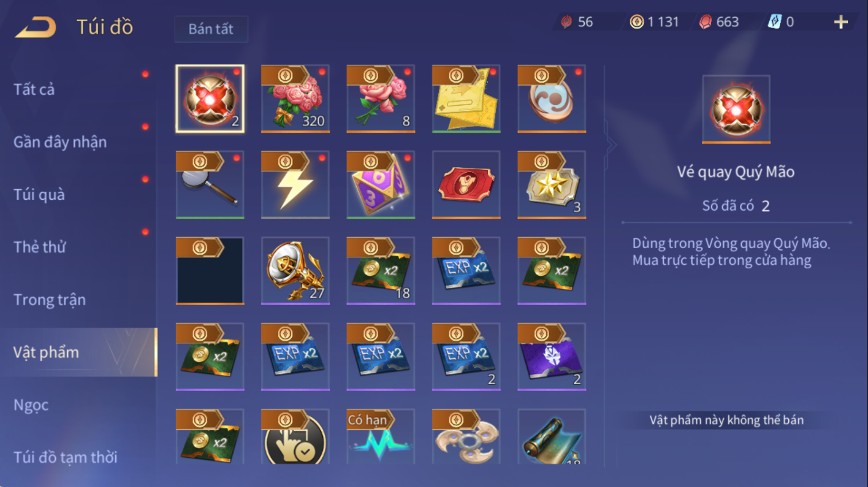Select the lightning bolt item
The width and height of the screenshot is (868, 487).
click(x=295, y=185)
